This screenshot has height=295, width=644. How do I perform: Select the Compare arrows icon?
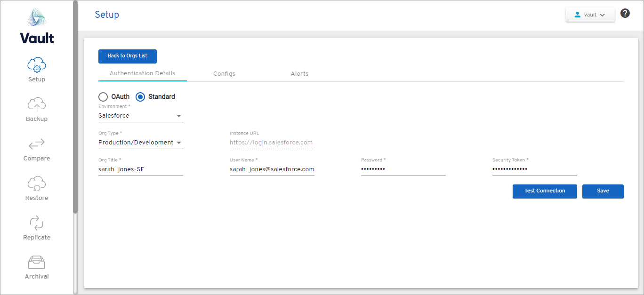pos(37,144)
